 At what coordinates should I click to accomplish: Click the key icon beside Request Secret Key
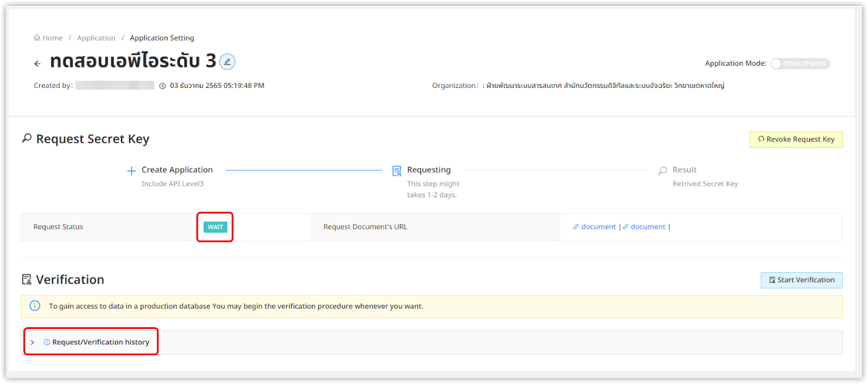coord(26,139)
